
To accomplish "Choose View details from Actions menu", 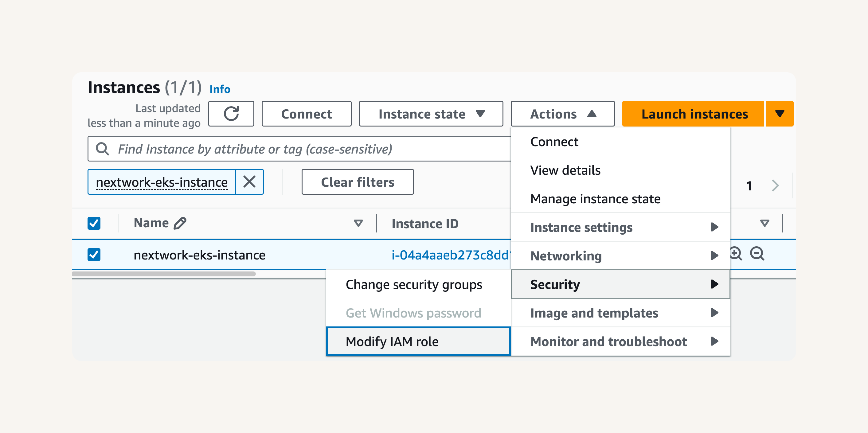I will coord(620,170).
